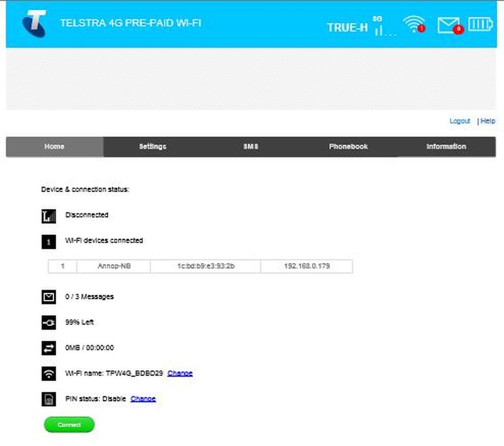504x446 pixels.
Task: Check the network signal strength icon in header
Action: click(x=384, y=26)
